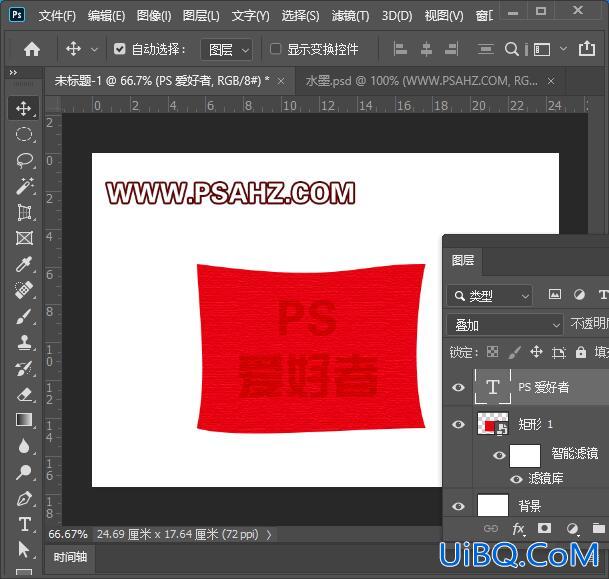Toggle visibility of 智能滤镜
The height and width of the screenshot is (579, 609).
[x=499, y=455]
